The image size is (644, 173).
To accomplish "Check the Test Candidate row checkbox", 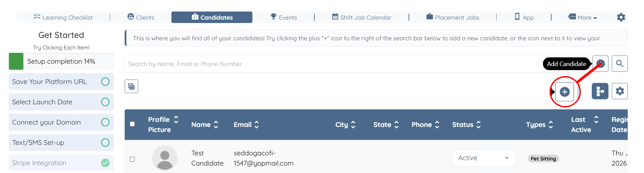I will point(132,159).
